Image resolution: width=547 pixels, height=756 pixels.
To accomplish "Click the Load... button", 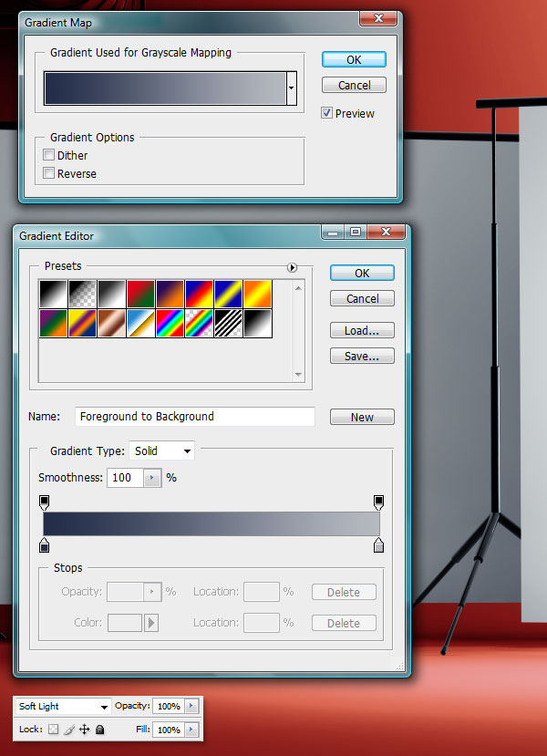I will [362, 330].
